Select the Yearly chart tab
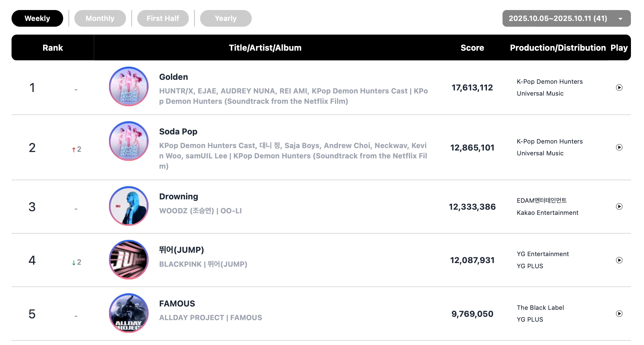Viewport: 644px width, 345px height. (226, 19)
